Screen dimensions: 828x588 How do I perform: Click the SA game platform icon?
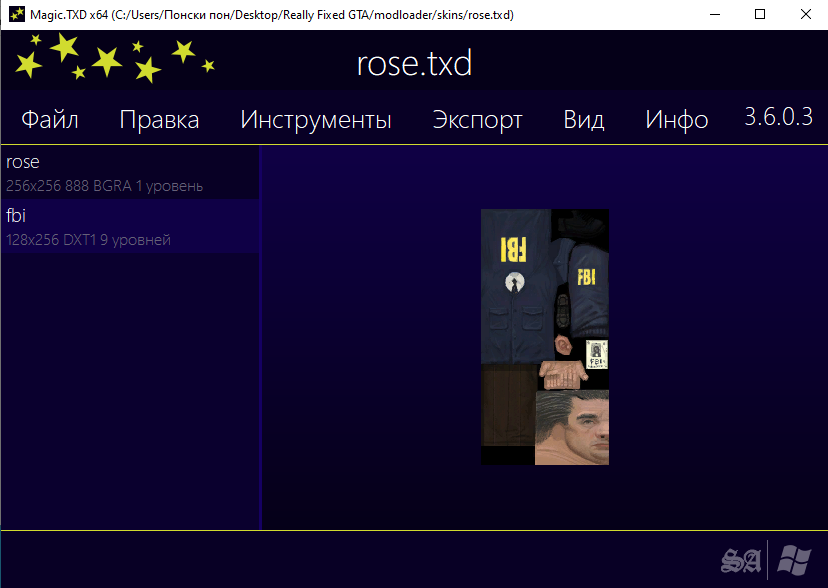(x=741, y=561)
